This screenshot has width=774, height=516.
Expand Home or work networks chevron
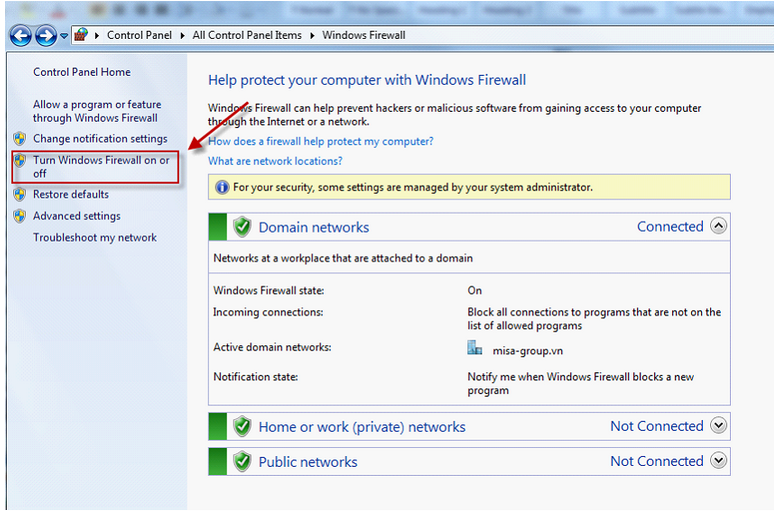[x=719, y=425]
